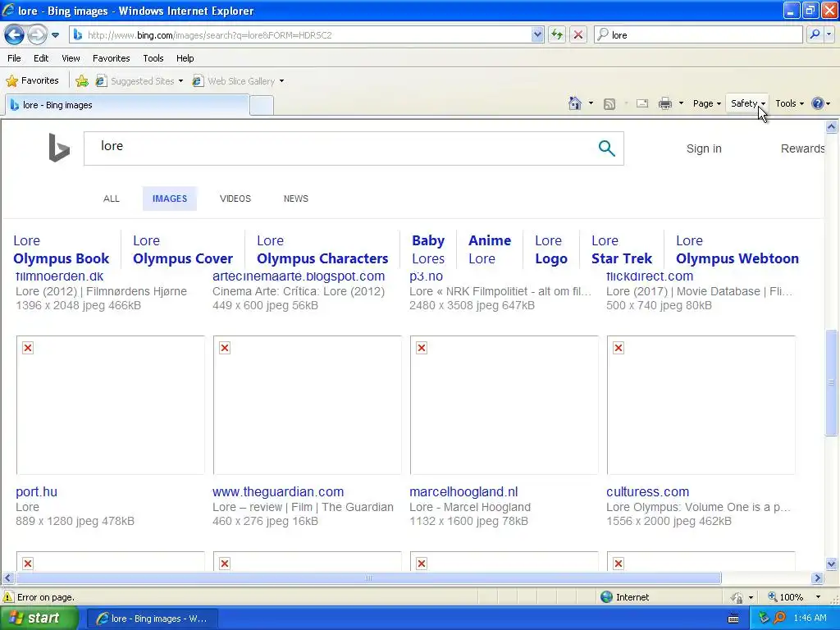Open the port.hu image thumbnail
The image size is (840, 630).
point(111,405)
